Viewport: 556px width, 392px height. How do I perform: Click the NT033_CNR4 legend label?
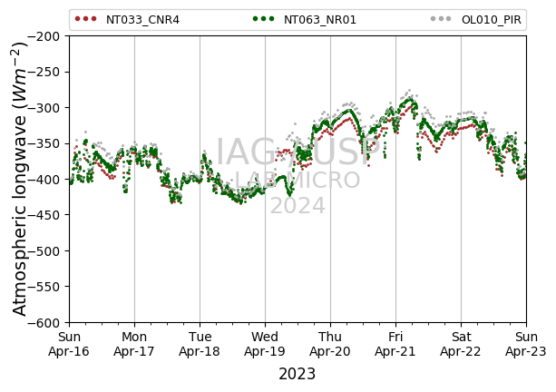pos(142,20)
